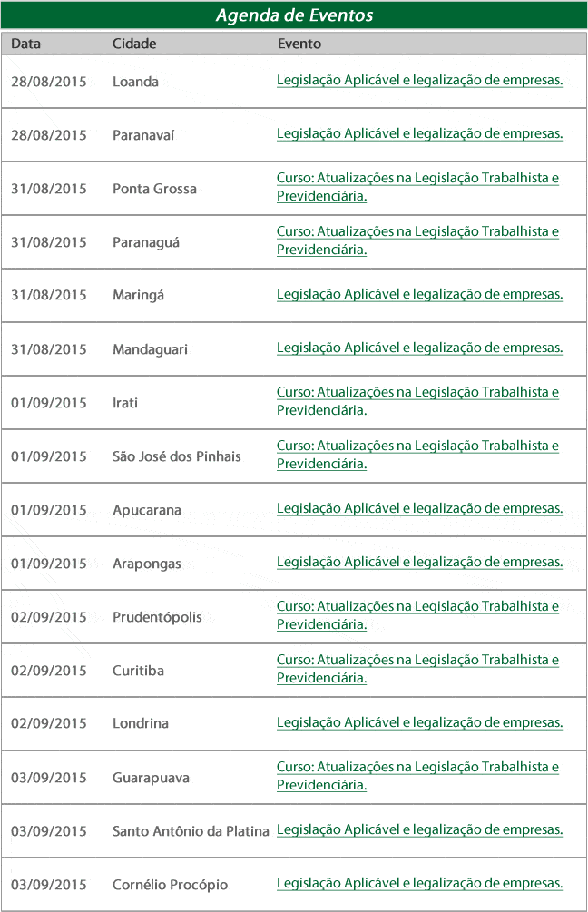This screenshot has height=912, width=588.
Task: Click the Cidade column header
Action: click(134, 44)
